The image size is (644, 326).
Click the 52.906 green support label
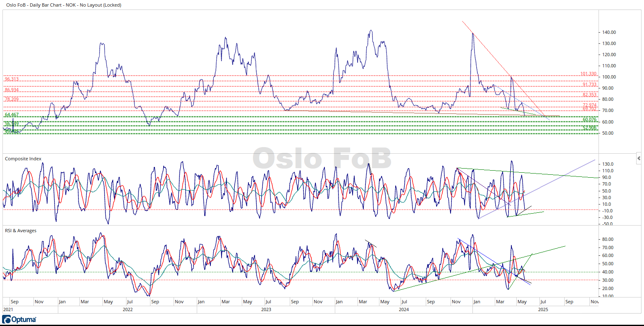589,128
